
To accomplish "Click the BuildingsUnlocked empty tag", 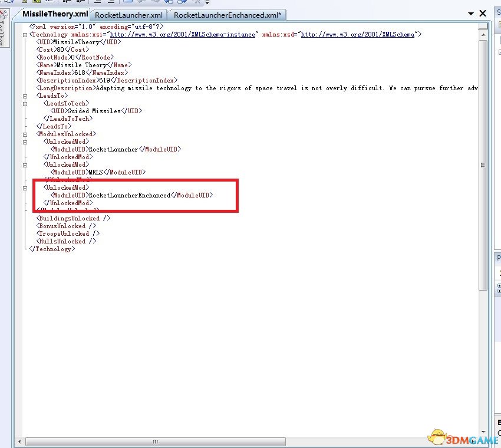I will pyautogui.click(x=73, y=219).
